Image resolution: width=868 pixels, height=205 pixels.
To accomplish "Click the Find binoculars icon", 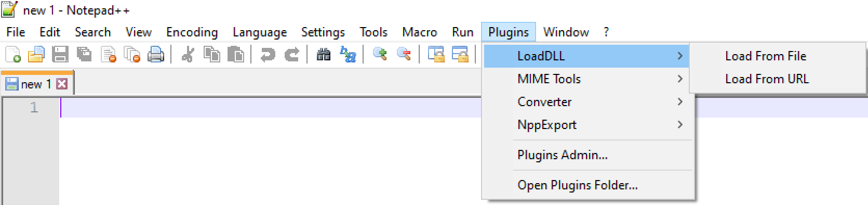I will pyautogui.click(x=324, y=54).
